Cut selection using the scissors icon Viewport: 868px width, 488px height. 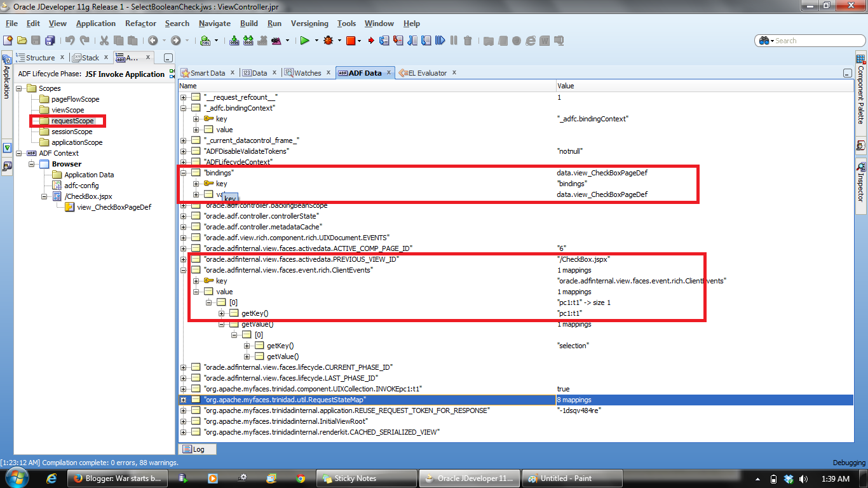tap(105, 40)
